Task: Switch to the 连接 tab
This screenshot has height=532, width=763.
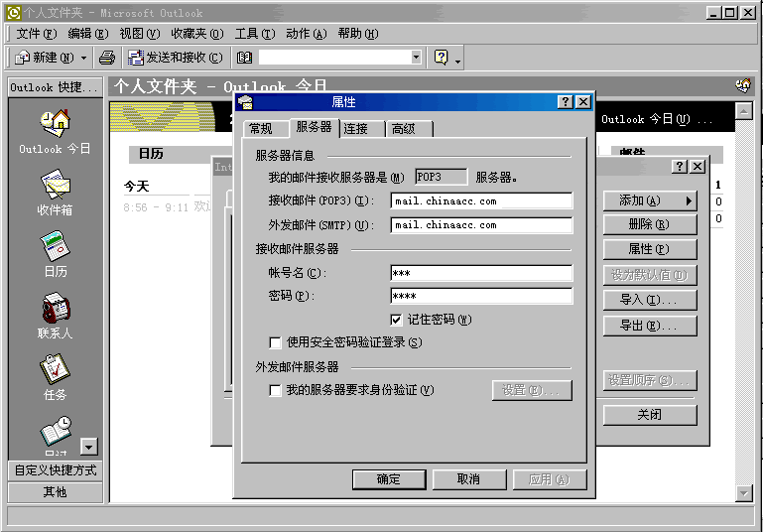Action: coord(362,129)
